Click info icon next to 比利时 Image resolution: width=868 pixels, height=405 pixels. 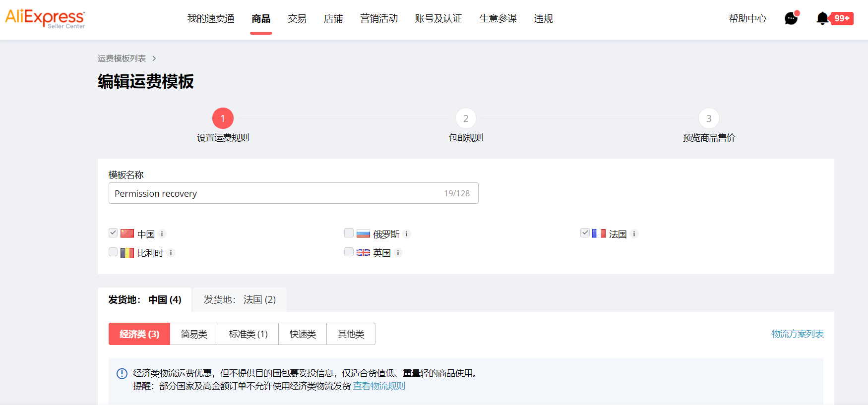click(x=171, y=253)
